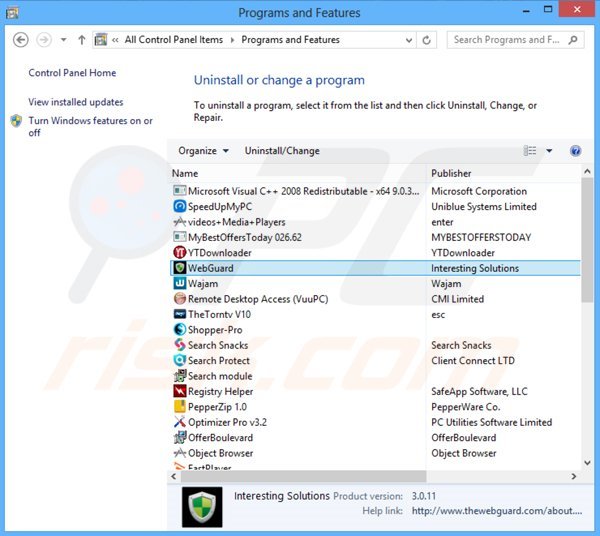Click the Search Snacks icon
This screenshot has width=600, height=536.
[179, 345]
